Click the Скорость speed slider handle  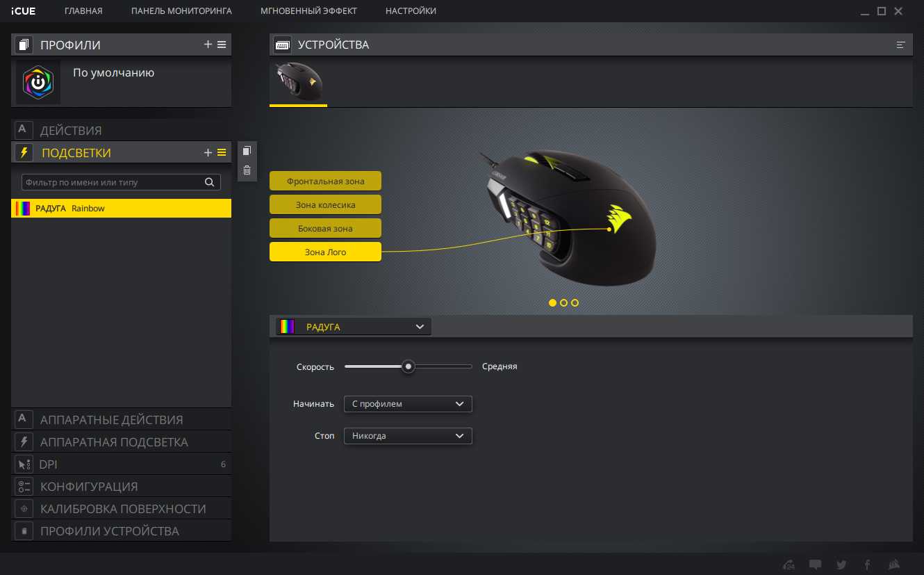tap(409, 366)
